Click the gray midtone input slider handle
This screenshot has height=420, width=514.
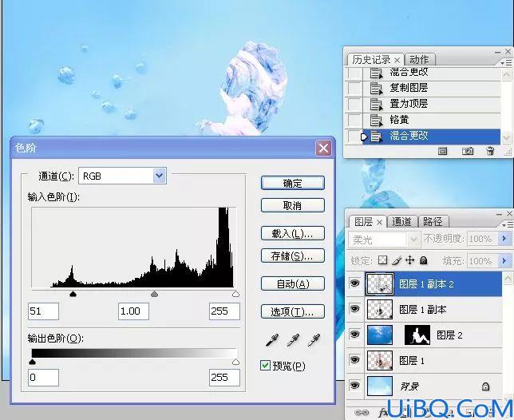click(x=154, y=294)
